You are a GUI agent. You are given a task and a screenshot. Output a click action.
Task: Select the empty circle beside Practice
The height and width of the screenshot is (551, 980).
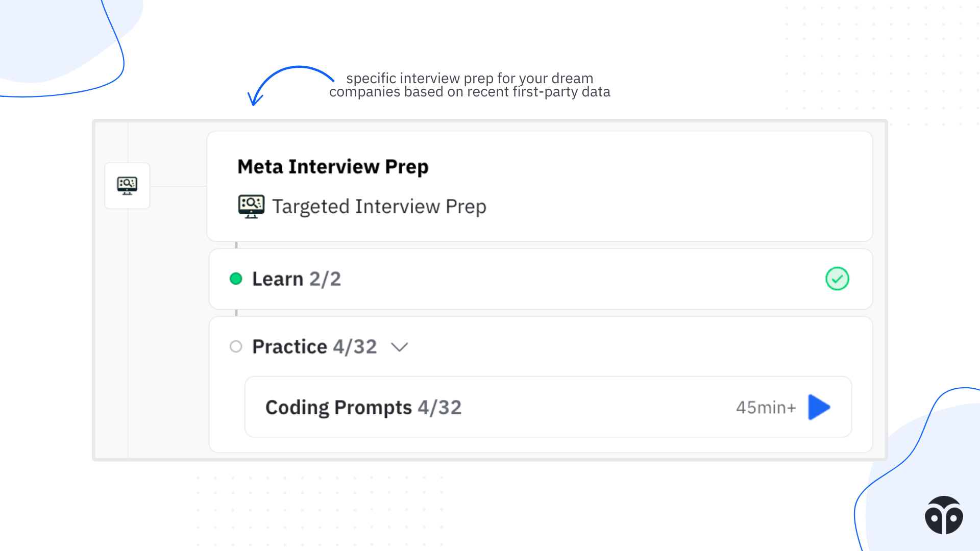click(x=236, y=347)
